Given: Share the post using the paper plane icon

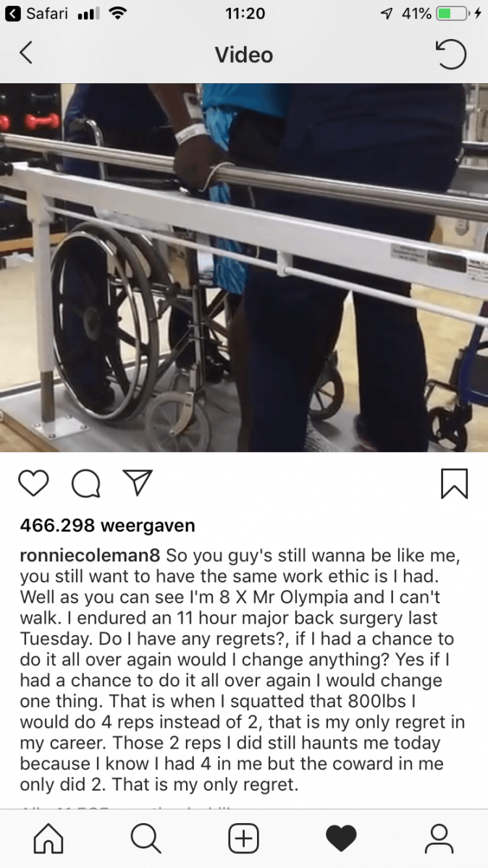Looking at the screenshot, I should [x=138, y=482].
